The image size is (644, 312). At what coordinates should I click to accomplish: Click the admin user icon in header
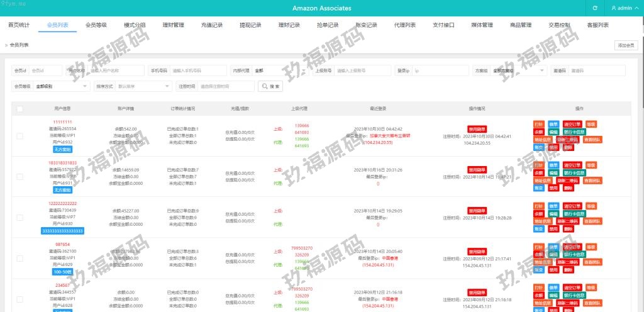(614, 8)
